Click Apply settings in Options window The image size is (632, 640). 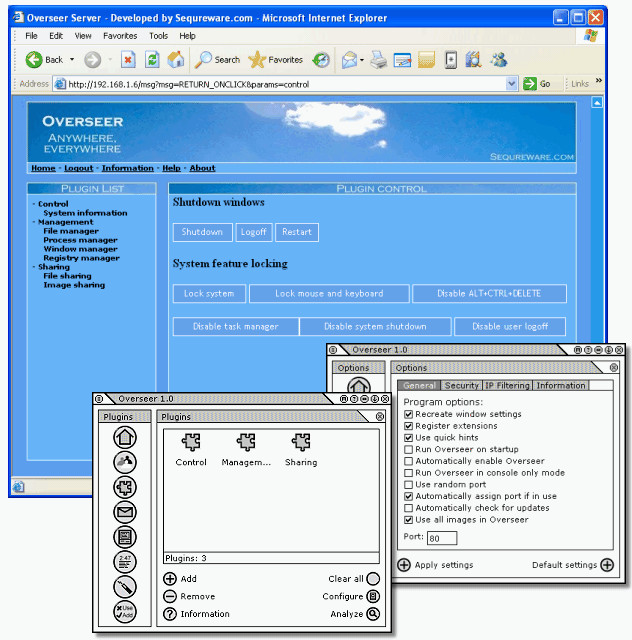click(436, 565)
